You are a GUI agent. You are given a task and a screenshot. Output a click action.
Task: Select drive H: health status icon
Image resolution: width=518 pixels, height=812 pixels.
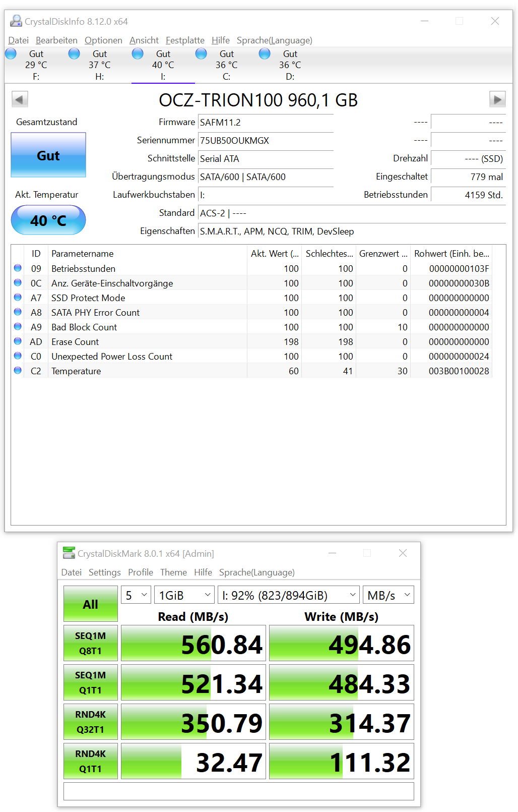click(74, 53)
